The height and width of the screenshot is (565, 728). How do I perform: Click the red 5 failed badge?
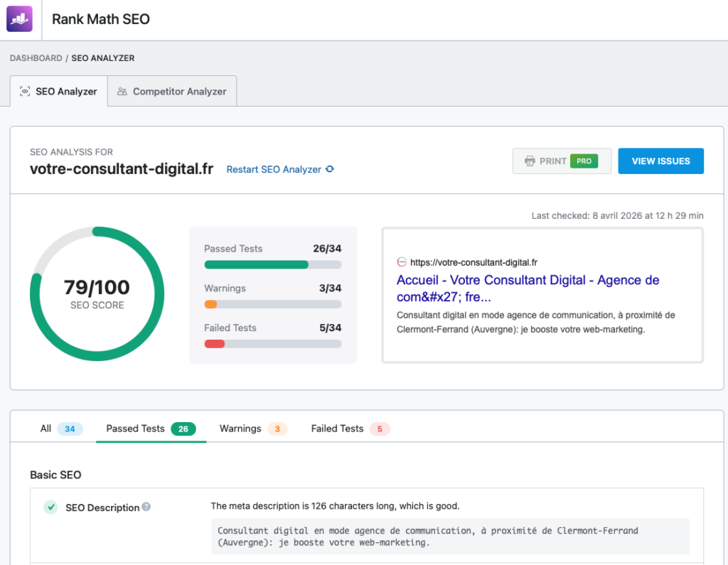(x=380, y=429)
